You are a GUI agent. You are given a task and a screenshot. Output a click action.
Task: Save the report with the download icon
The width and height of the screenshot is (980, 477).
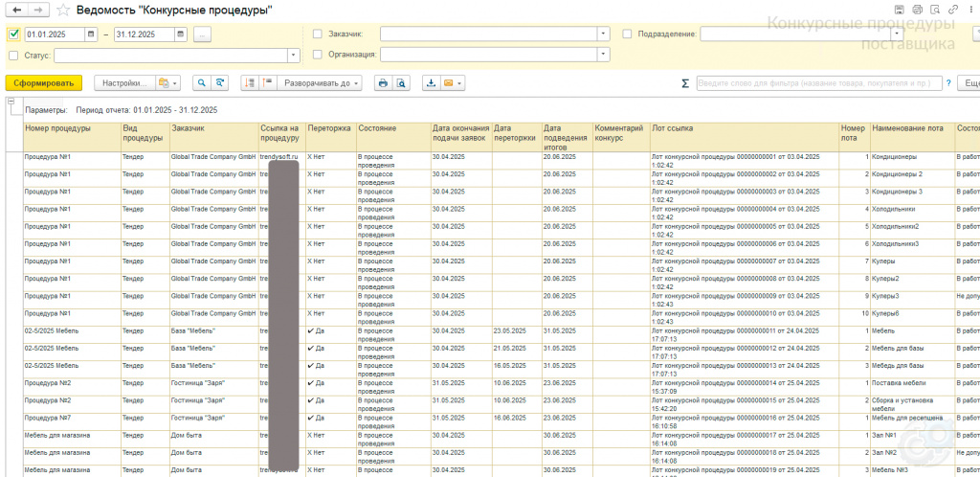point(432,82)
